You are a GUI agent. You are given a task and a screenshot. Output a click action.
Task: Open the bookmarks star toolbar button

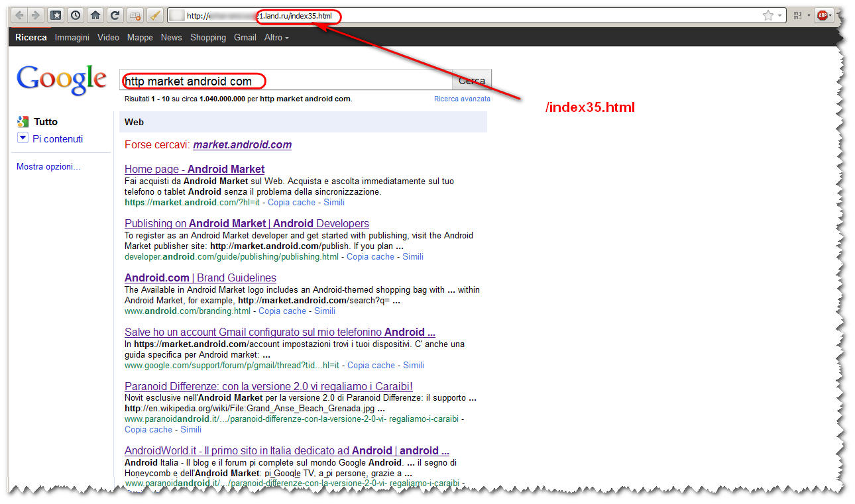[56, 15]
